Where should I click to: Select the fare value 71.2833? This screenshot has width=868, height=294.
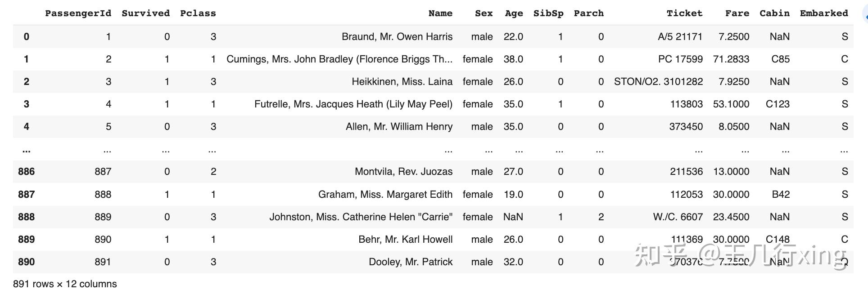[x=731, y=59]
